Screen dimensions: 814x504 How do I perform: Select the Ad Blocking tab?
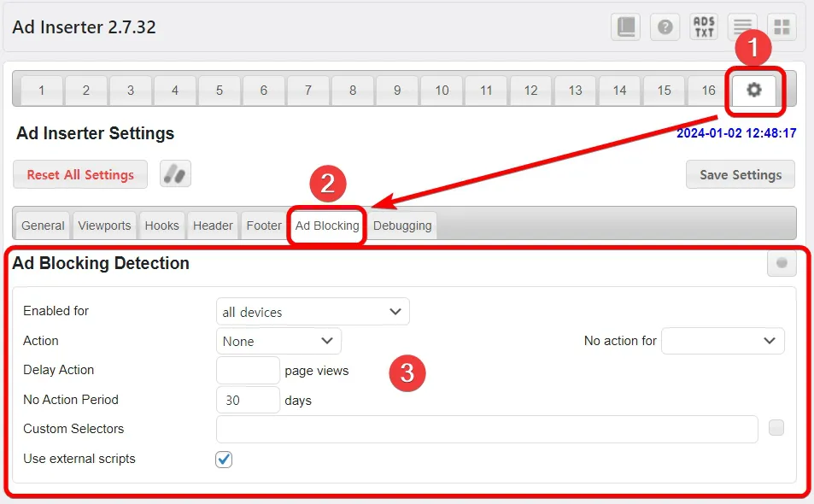[327, 226]
